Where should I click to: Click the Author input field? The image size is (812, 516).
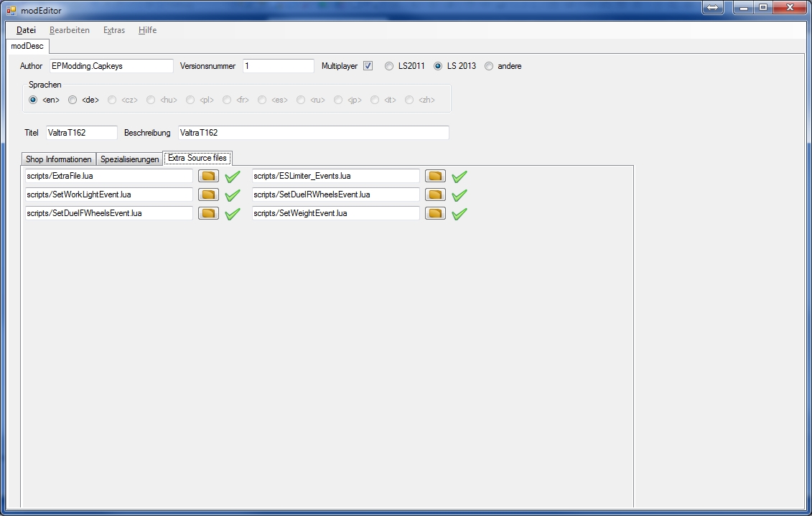coord(111,66)
